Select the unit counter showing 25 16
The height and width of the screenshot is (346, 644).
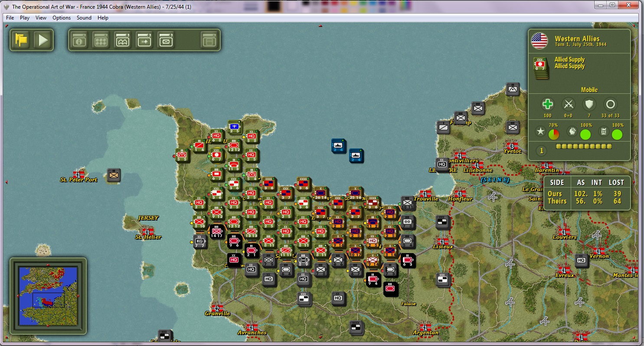[x=356, y=194]
